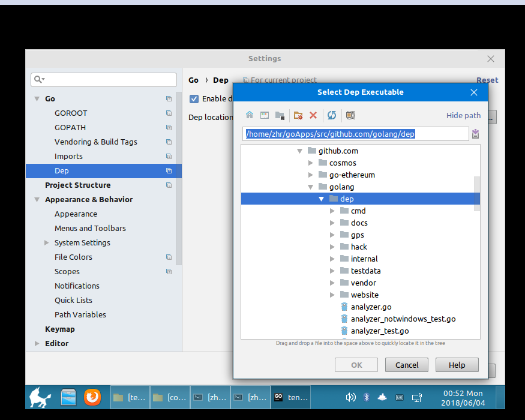Delete selected item with red X icon
Image resolution: width=525 pixels, height=420 pixels.
point(313,115)
